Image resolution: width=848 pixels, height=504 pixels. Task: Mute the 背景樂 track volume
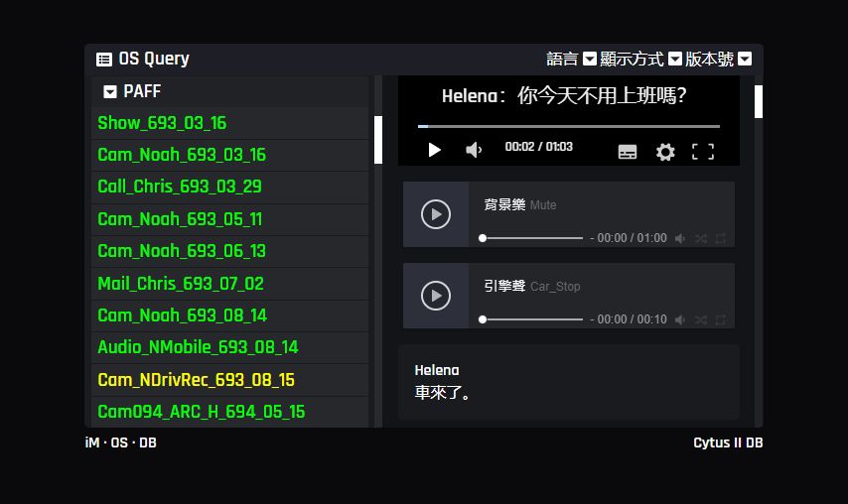pos(680,238)
